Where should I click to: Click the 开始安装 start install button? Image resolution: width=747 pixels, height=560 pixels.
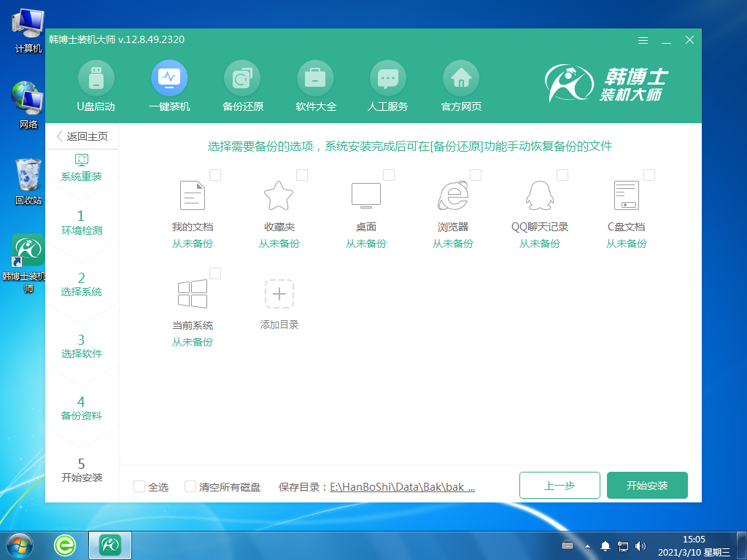point(646,485)
